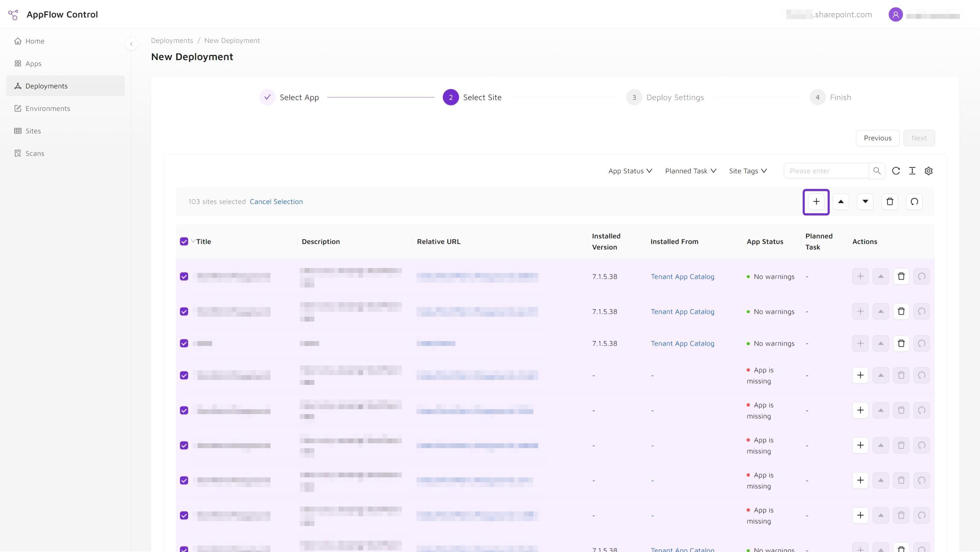Bulk upgrade up-arrow for selected sites
The image size is (980, 552).
tap(841, 202)
